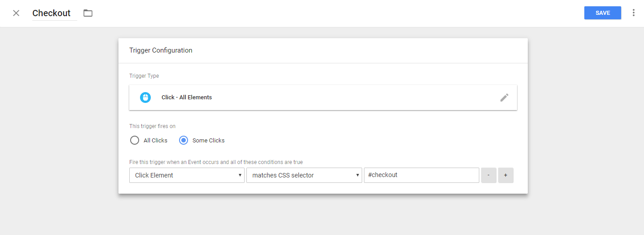Screen dimensions: 644x235
Task: Select the Some Clicks radio option
Action: [x=184, y=140]
